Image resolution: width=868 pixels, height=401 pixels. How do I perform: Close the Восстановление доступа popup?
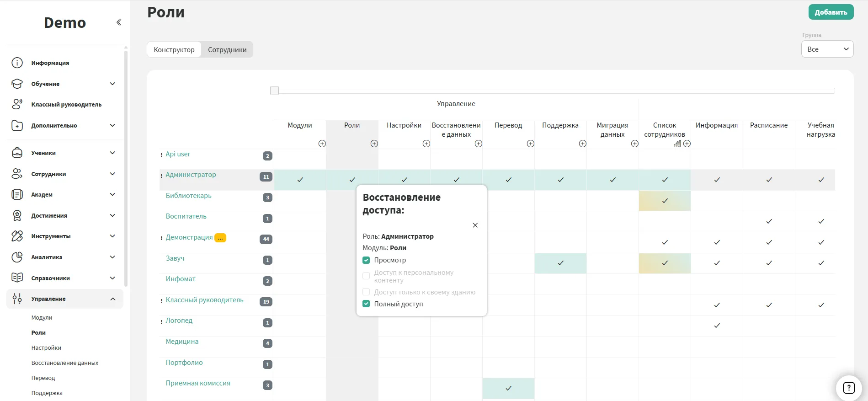click(475, 225)
